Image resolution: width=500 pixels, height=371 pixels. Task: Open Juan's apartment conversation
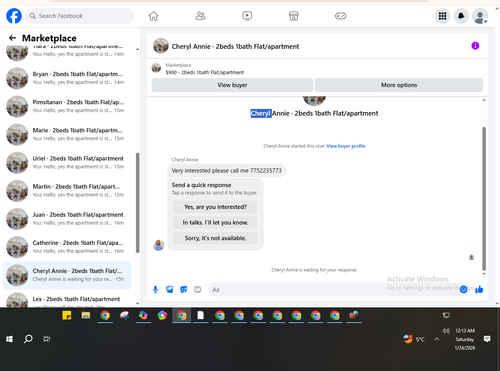click(x=68, y=219)
